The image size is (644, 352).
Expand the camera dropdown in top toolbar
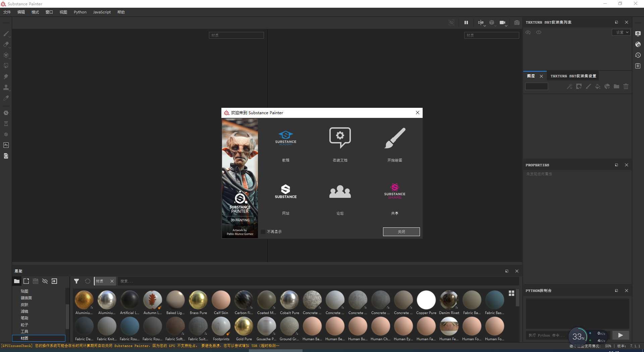pos(506,26)
